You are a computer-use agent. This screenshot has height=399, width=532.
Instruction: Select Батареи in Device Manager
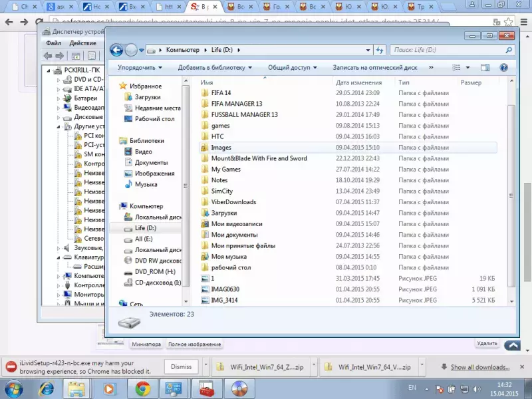click(85, 98)
